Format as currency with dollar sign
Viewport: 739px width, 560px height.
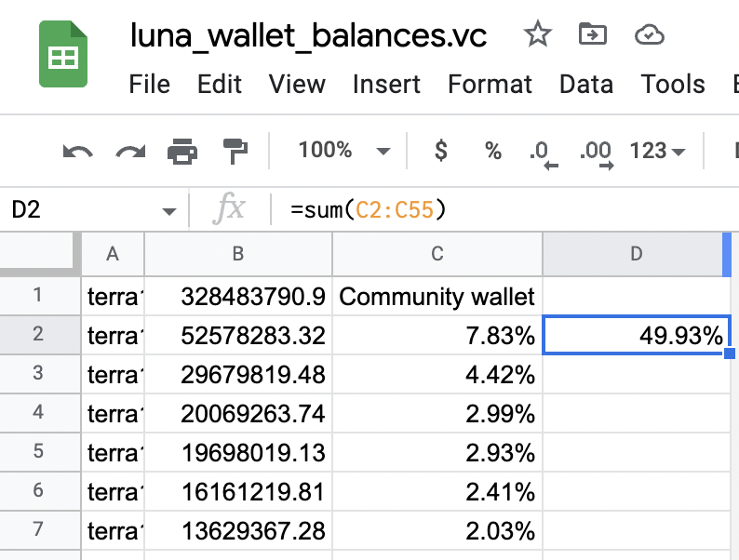440,151
